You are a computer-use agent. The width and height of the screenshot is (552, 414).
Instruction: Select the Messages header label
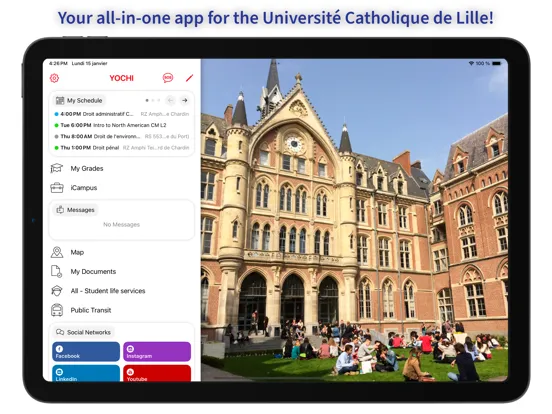tap(81, 210)
